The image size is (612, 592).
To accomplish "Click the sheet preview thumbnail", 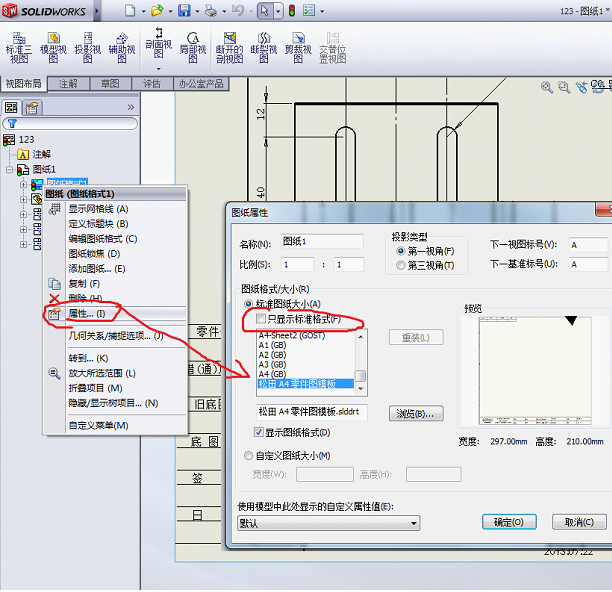I will coord(535,371).
